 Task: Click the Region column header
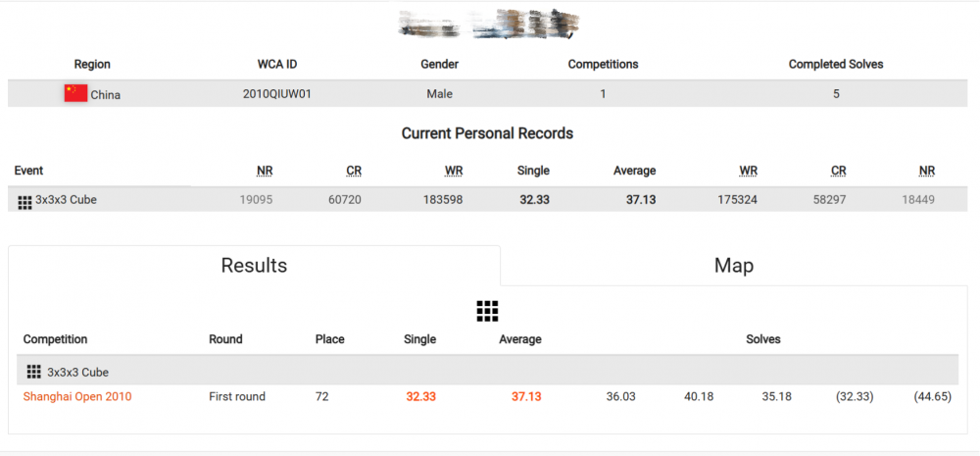92,65
